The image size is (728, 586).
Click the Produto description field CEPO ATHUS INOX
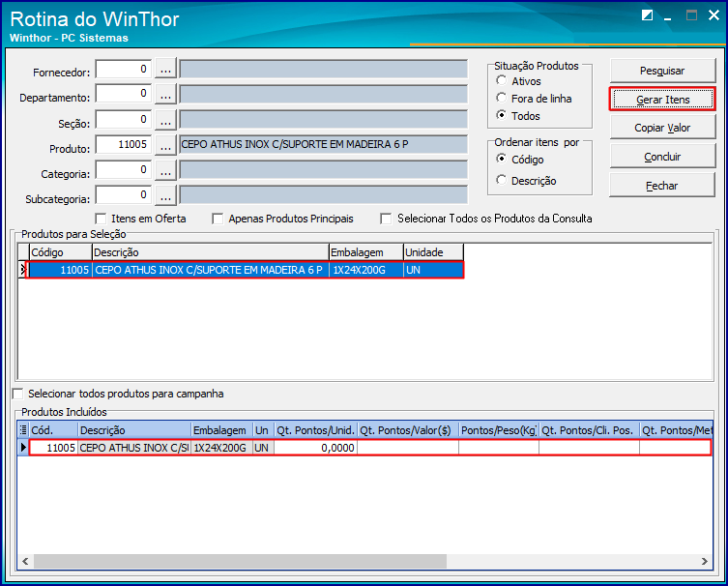[x=324, y=145]
